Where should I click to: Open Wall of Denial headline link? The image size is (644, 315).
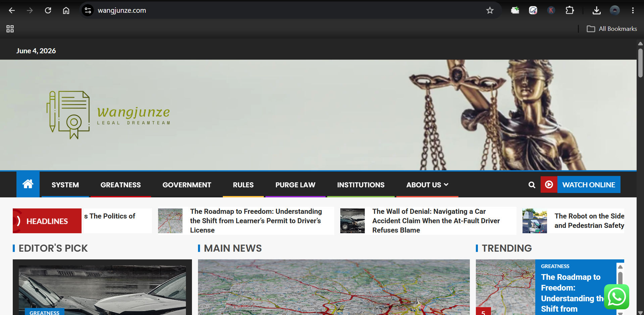point(436,221)
